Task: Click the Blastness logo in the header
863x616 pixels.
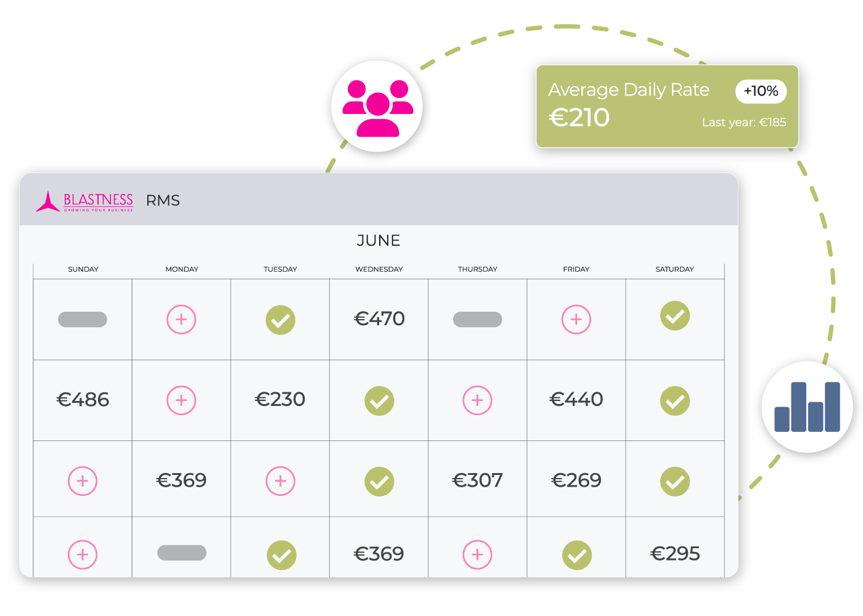Action: 85,201
